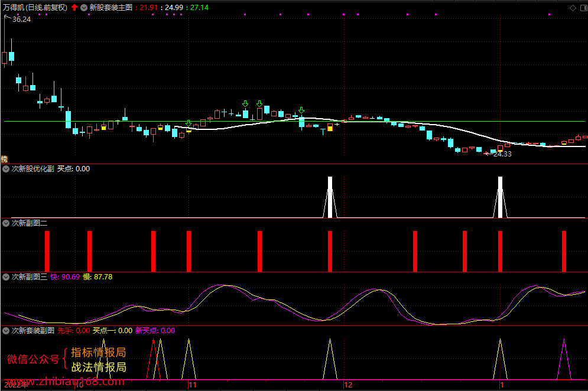The image size is (588, 391).
Task: Expand the 次新套装副图 indicator menu
Action: 6,331
